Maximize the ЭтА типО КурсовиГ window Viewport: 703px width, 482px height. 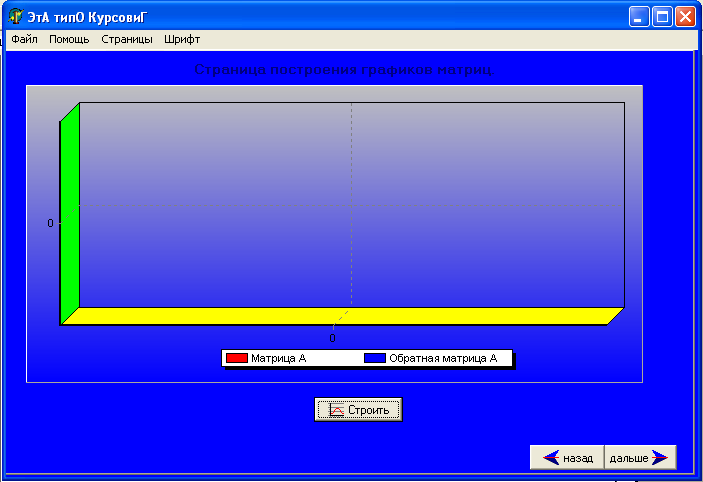click(662, 17)
